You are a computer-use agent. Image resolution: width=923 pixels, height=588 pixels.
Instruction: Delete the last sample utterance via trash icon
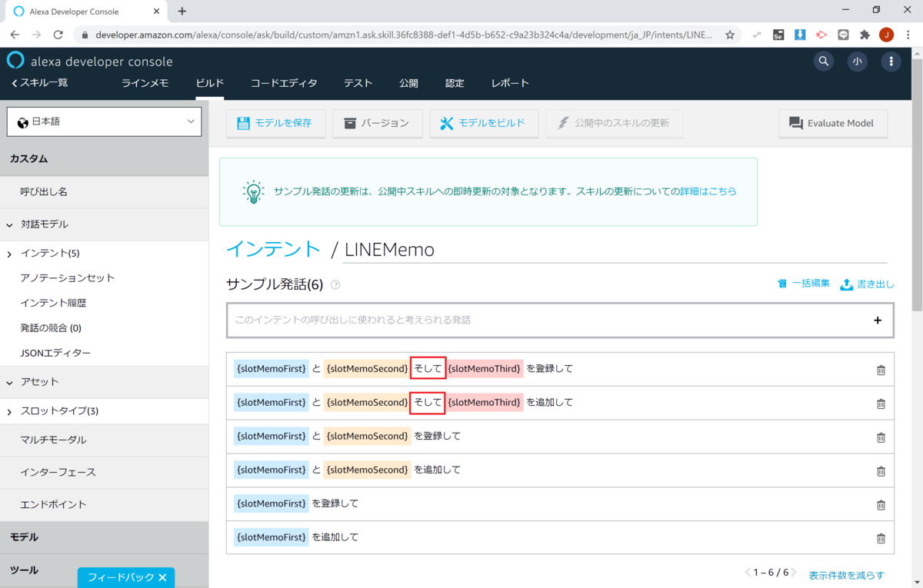[881, 537]
